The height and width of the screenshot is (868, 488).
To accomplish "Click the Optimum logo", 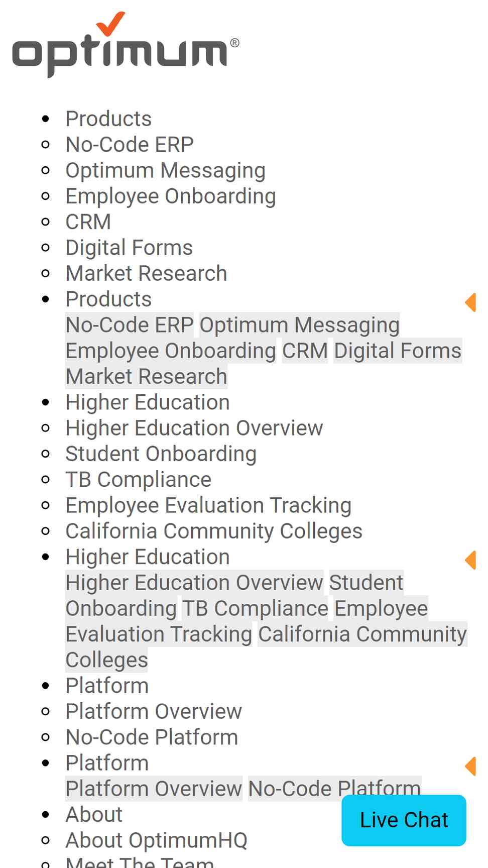I will pyautogui.click(x=126, y=45).
